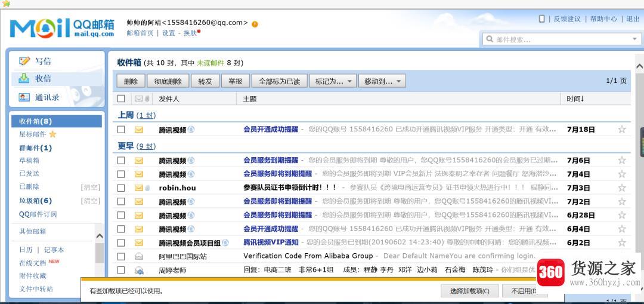The image size is (644, 304).
Task: Click attachment paperclip on robin.hou email
Action: [147, 188]
